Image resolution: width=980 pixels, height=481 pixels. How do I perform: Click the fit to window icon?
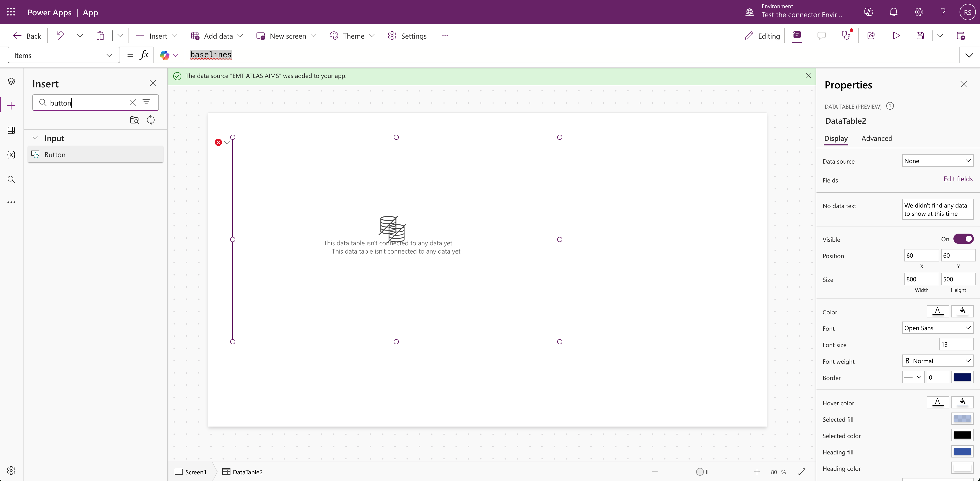[x=802, y=472]
